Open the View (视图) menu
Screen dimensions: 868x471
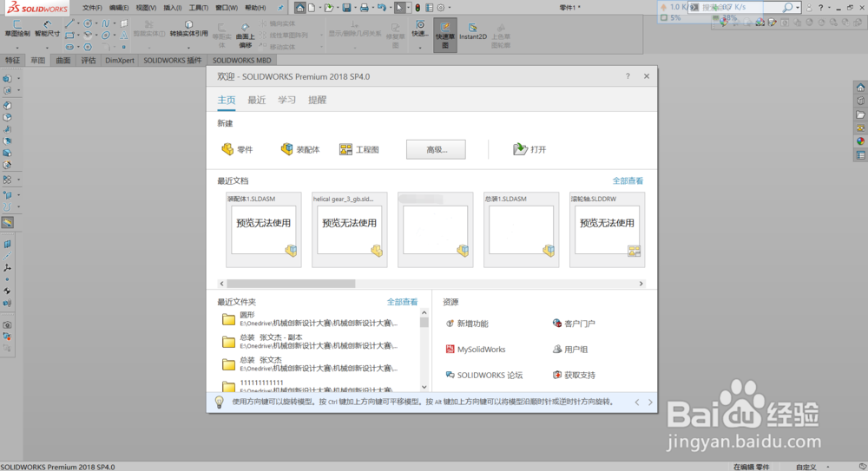(146, 8)
